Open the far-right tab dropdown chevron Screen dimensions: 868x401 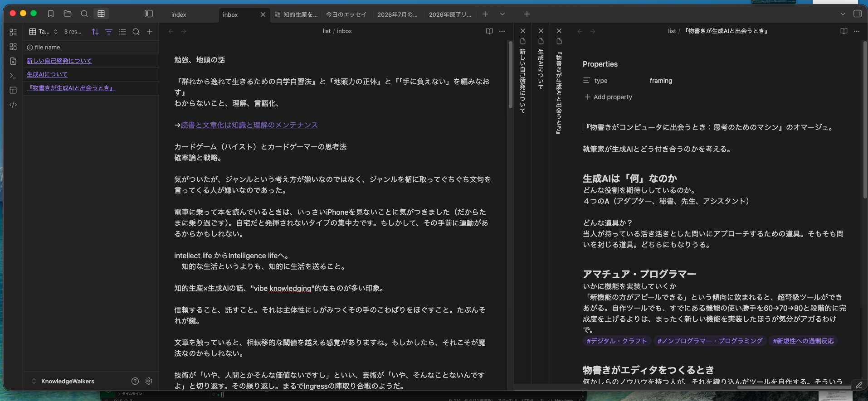pyautogui.click(x=843, y=14)
